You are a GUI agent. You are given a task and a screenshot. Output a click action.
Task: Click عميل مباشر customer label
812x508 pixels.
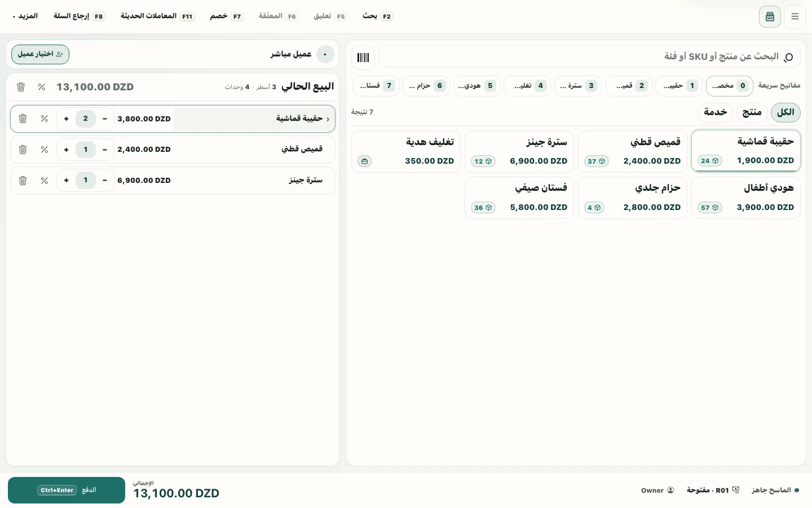tap(291, 54)
